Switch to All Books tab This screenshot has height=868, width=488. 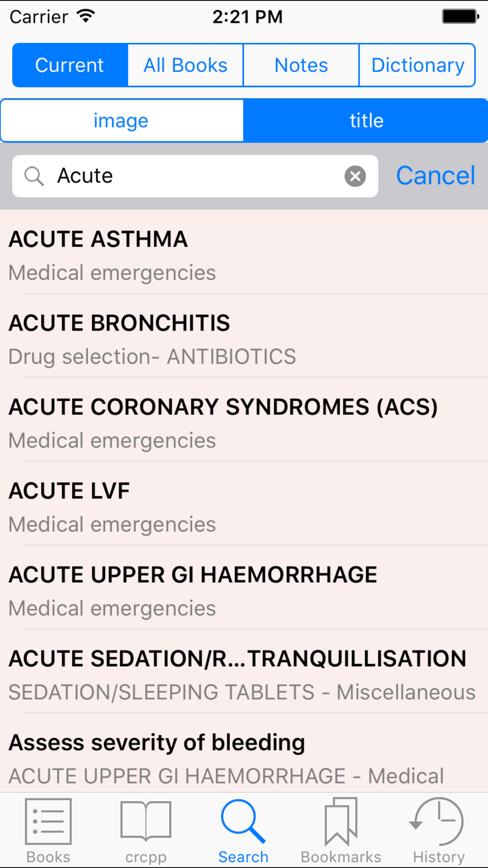point(185,65)
